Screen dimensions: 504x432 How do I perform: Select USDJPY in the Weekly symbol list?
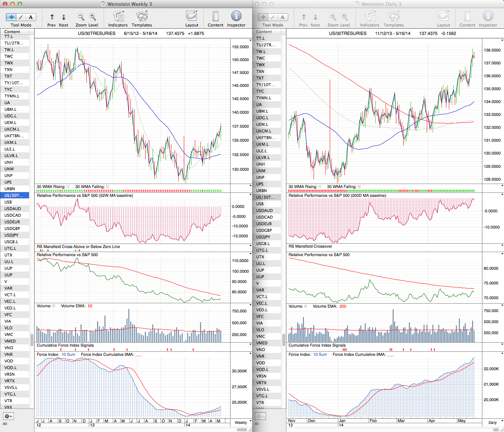tap(11, 235)
